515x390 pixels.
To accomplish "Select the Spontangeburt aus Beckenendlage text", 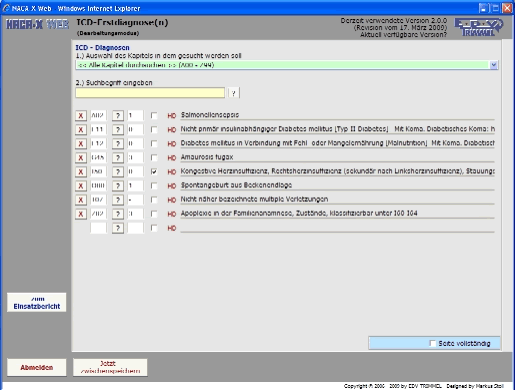I will [x=236, y=185].
